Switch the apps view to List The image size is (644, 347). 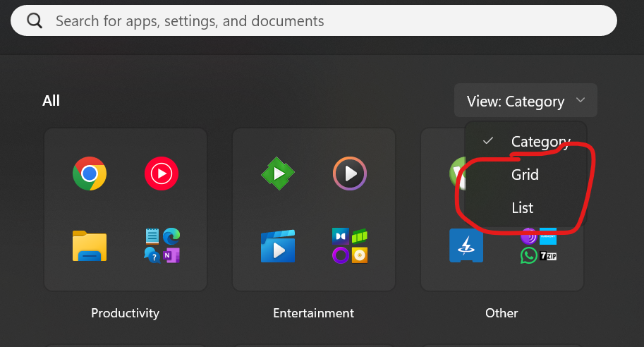coord(525,208)
